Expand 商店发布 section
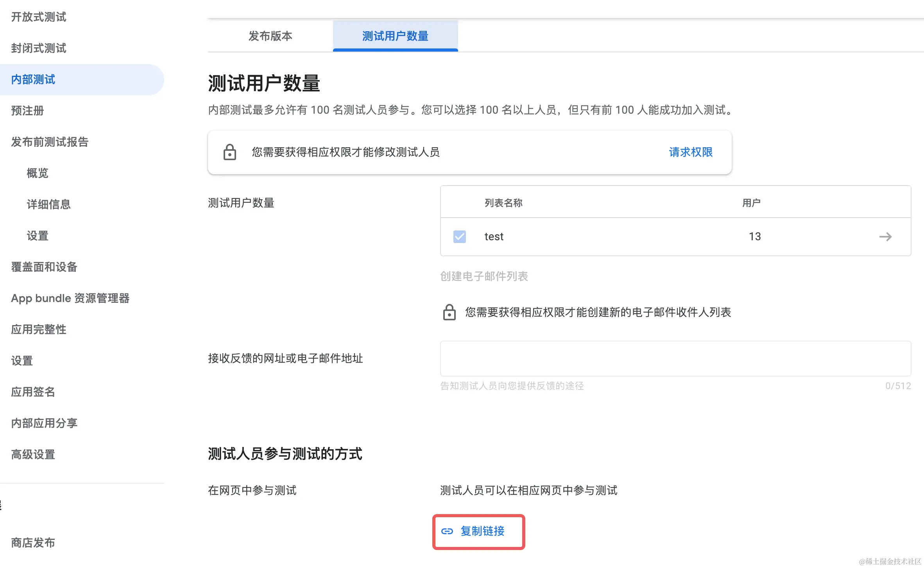The width and height of the screenshot is (924, 568). [33, 543]
